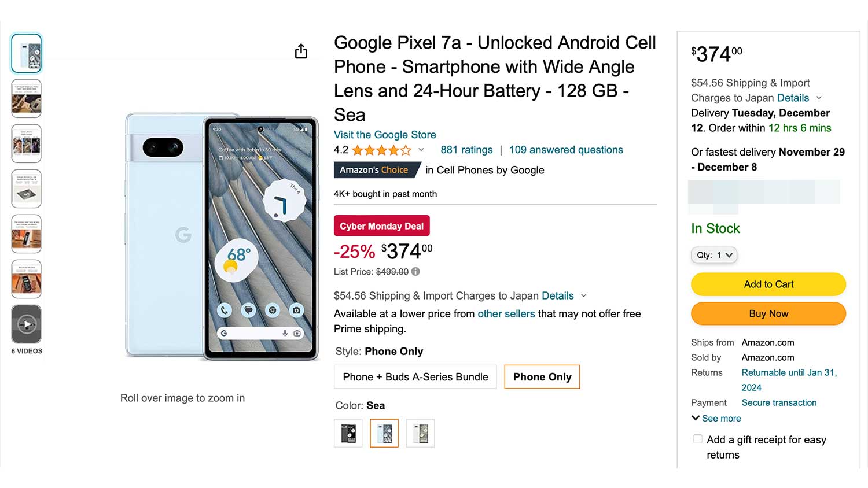Play the product videos thumbnail
The image size is (868, 488).
click(x=27, y=324)
